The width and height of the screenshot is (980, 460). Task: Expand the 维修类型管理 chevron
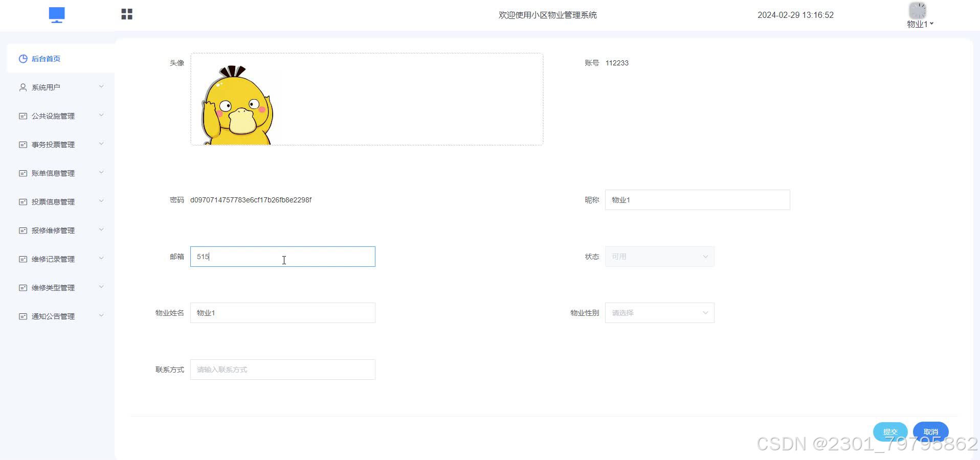(101, 287)
